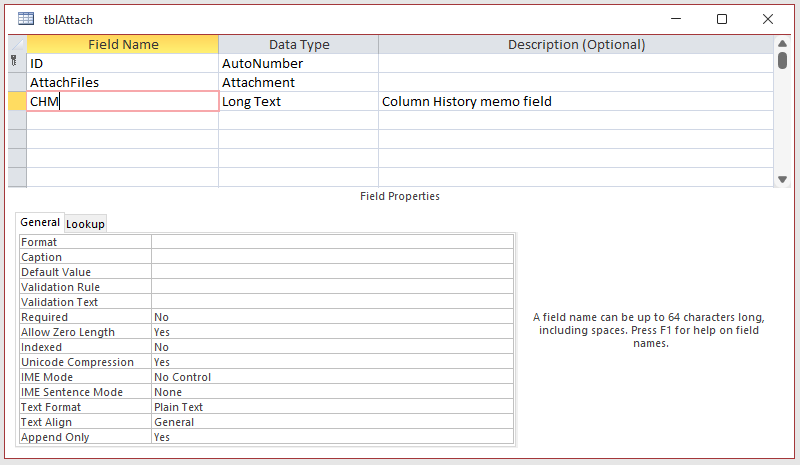Click the first empty Field Name cell below CHM
Image resolution: width=800 pixels, height=465 pixels.
[122, 120]
